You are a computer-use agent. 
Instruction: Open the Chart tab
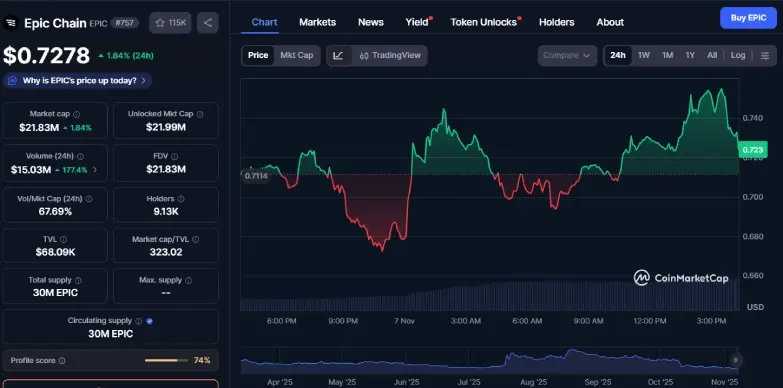point(265,22)
